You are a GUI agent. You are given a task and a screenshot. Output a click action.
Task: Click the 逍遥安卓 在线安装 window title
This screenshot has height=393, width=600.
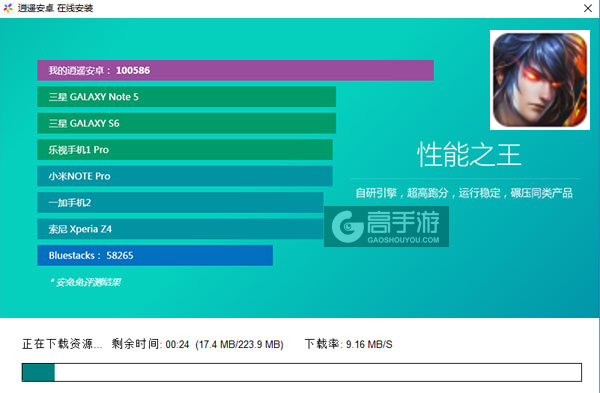(55, 8)
